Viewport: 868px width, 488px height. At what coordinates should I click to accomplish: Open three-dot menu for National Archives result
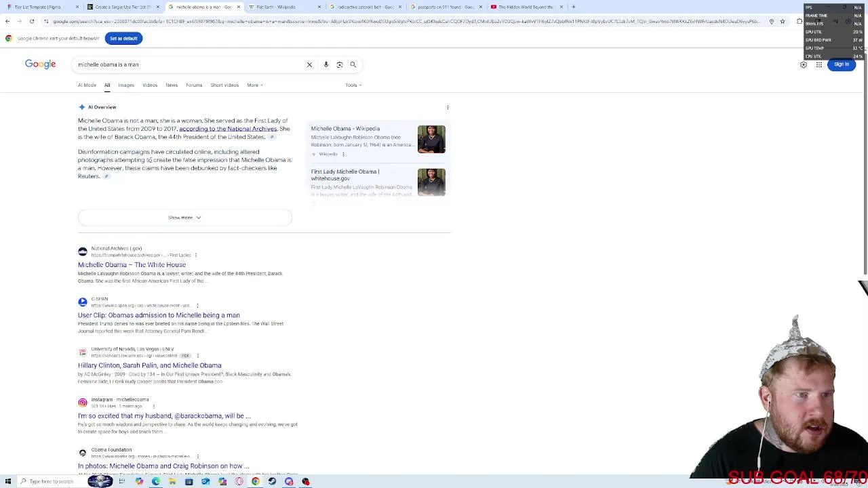coord(196,255)
